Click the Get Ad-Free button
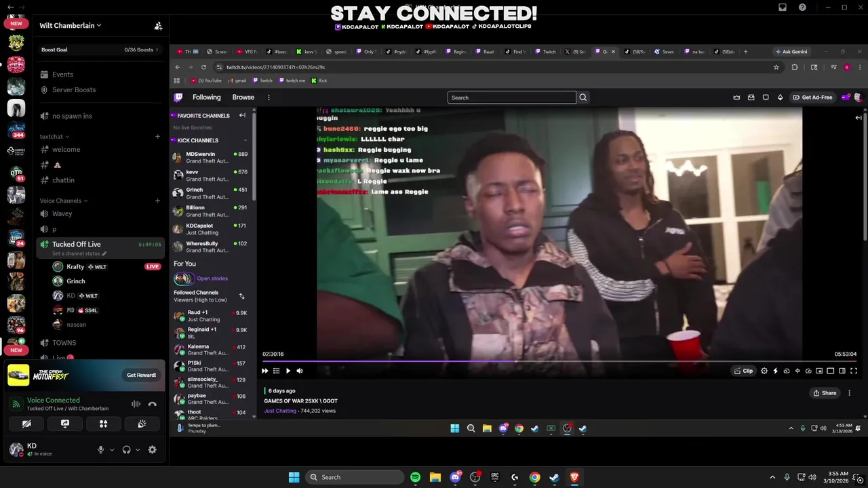Viewport: 868px width, 488px height. pos(812,98)
